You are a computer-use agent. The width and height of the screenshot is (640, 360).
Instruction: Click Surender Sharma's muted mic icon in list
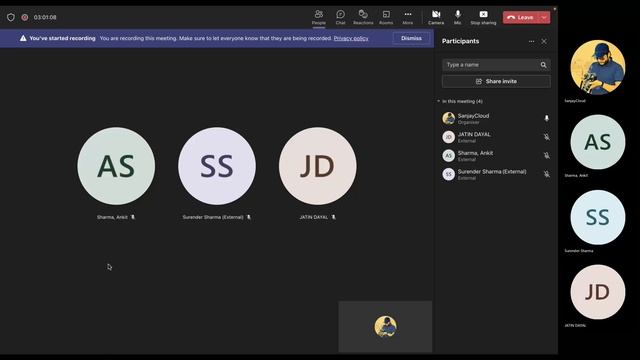(x=547, y=174)
